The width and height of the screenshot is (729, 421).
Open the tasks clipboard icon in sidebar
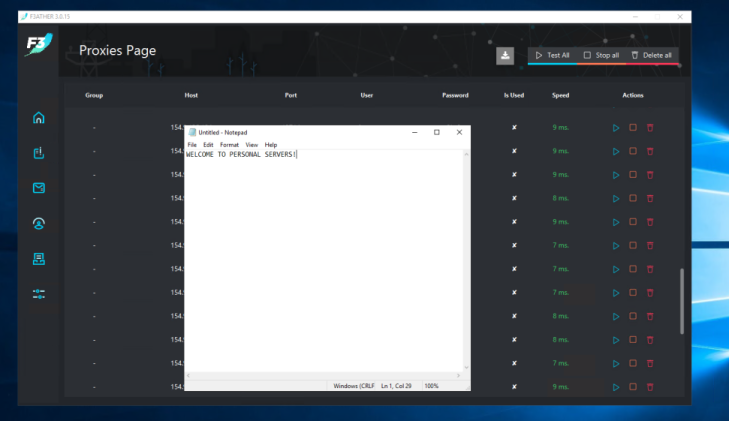pos(39,153)
